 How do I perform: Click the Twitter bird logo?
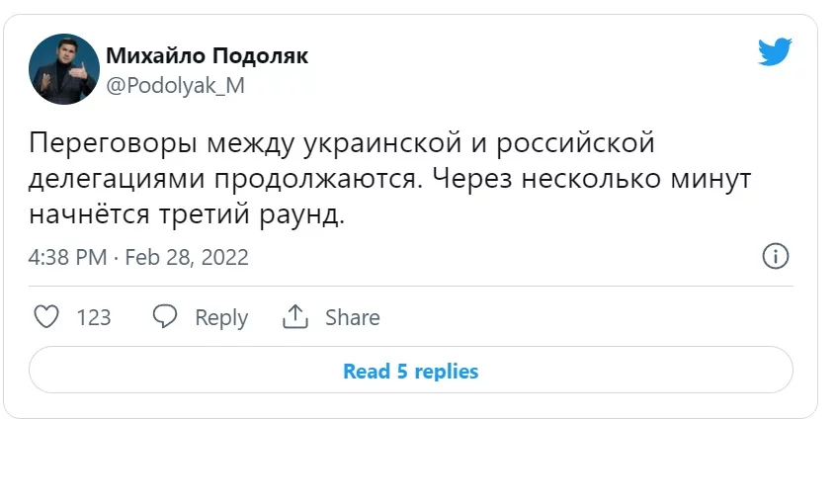tap(776, 51)
